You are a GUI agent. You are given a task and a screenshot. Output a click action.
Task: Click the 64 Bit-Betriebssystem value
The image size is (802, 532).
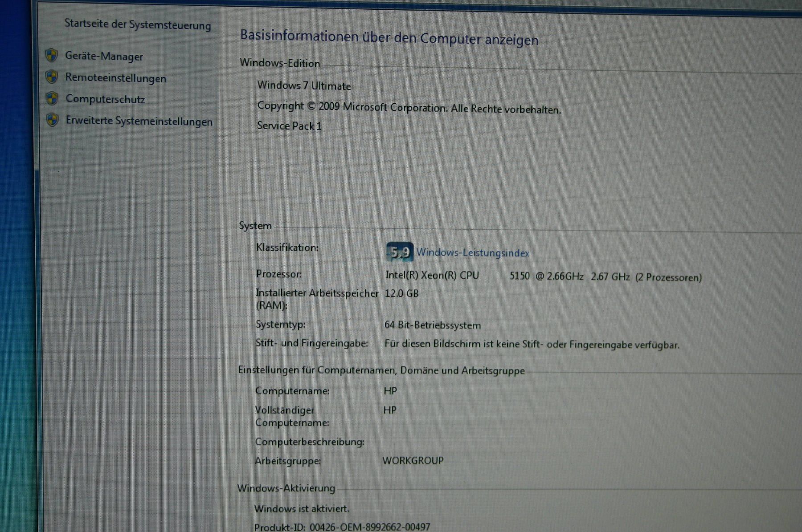[433, 325]
